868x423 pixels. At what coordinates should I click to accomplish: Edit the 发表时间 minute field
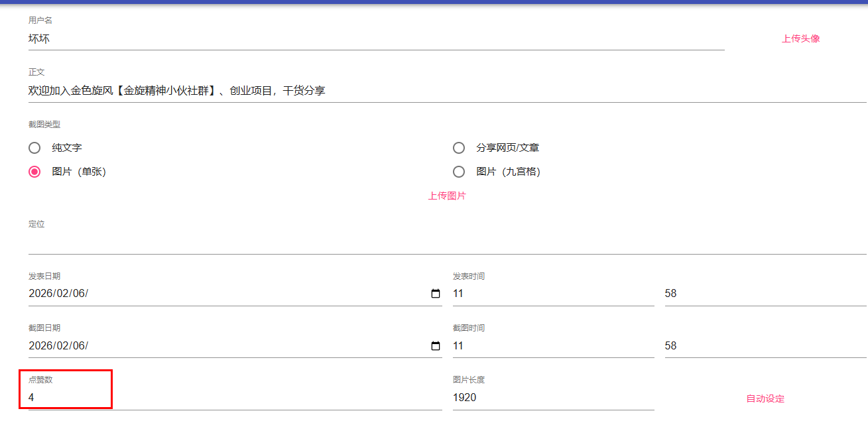coord(765,294)
